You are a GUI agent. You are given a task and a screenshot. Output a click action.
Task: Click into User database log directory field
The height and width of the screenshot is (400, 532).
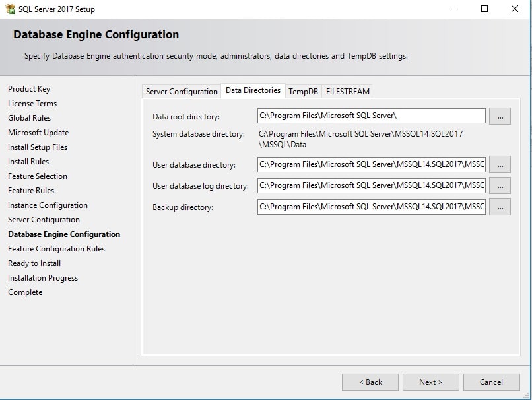371,186
